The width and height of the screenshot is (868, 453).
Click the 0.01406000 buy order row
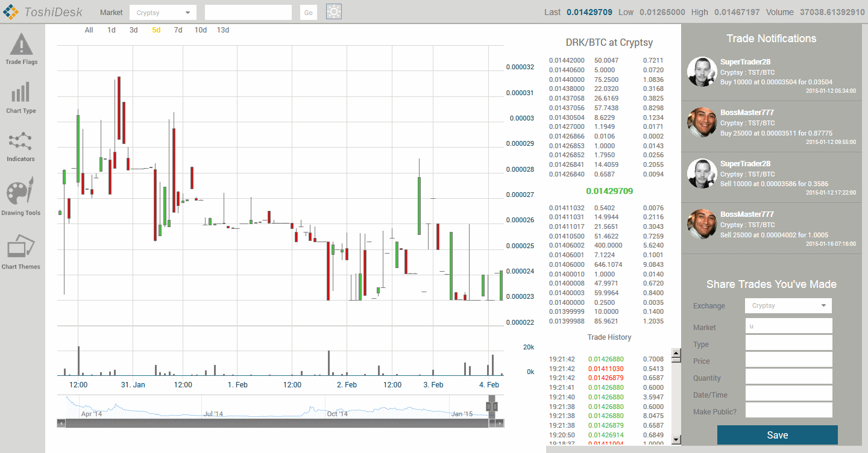[x=606, y=264]
